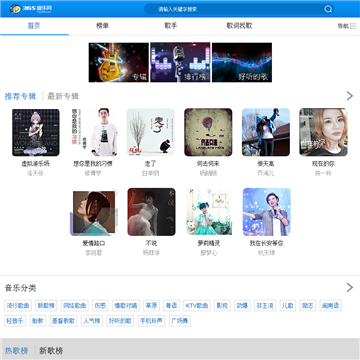Select the 励志 category tag
This screenshot has width=360, height=360.
click(x=307, y=305)
